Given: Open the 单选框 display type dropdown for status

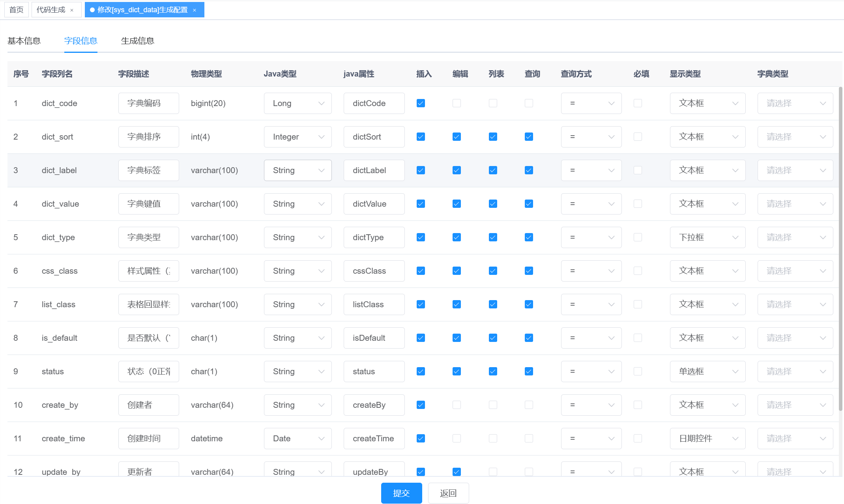Looking at the screenshot, I should tap(707, 371).
